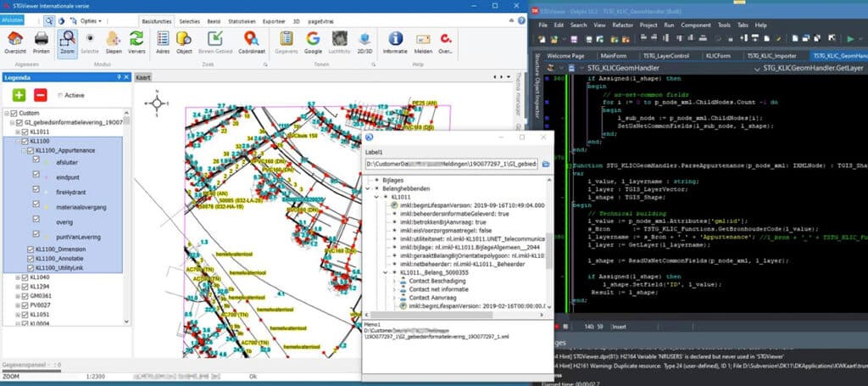This screenshot has width=868, height=386.
Task: Open the Adres search icon
Action: click(163, 38)
